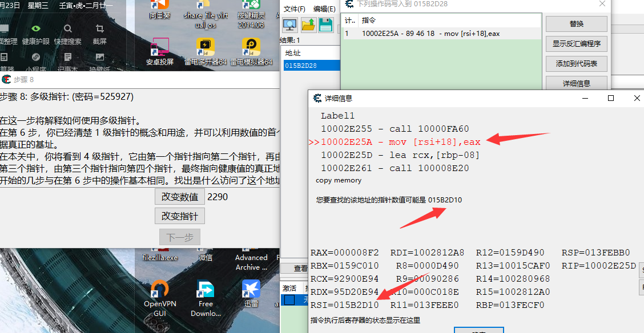The height and width of the screenshot is (333, 644).
Task: Click the floppy disk save icon in Cheat Engine
Action: pyautogui.click(x=325, y=25)
